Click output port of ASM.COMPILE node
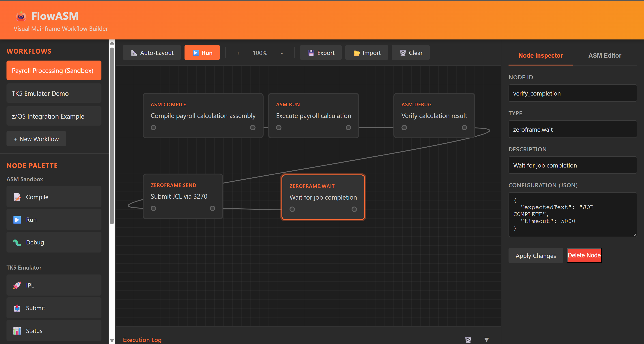The height and width of the screenshot is (344, 644). click(x=253, y=128)
